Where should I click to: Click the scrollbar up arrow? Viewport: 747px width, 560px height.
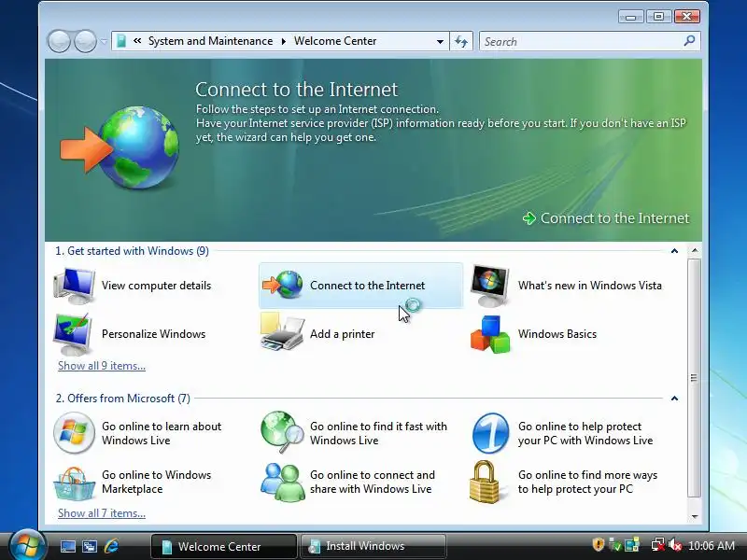[695, 250]
